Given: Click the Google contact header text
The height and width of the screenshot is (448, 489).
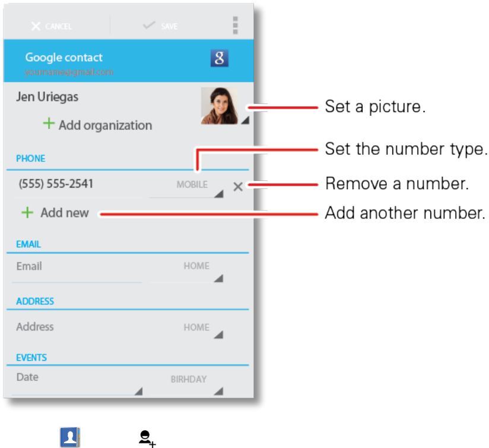Looking at the screenshot, I should coord(64,58).
